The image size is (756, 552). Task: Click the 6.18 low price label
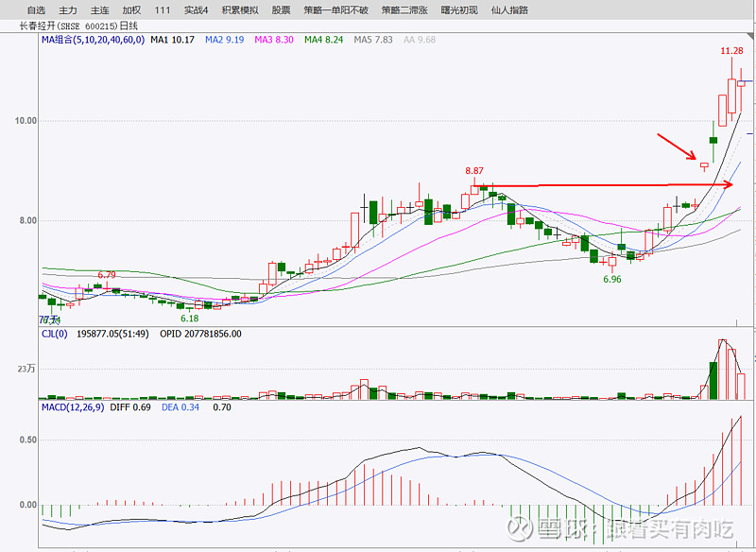click(x=190, y=319)
